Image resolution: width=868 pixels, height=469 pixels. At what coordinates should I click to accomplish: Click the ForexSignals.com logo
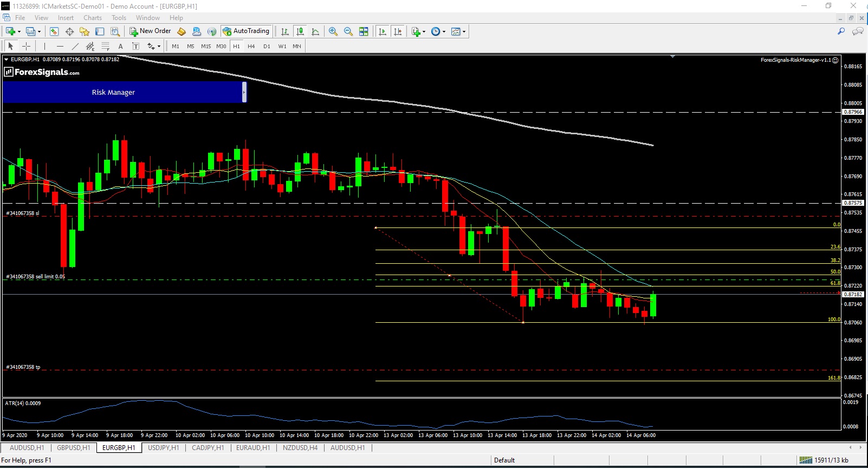(x=42, y=72)
